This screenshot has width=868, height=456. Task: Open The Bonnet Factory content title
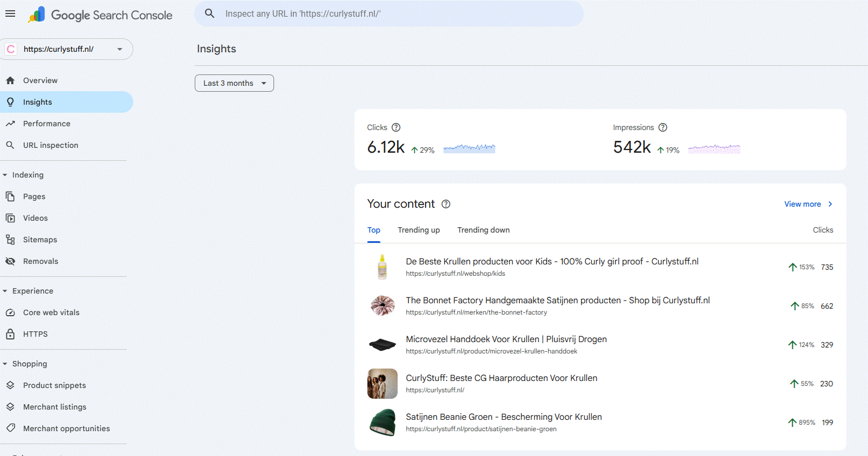[x=558, y=300]
